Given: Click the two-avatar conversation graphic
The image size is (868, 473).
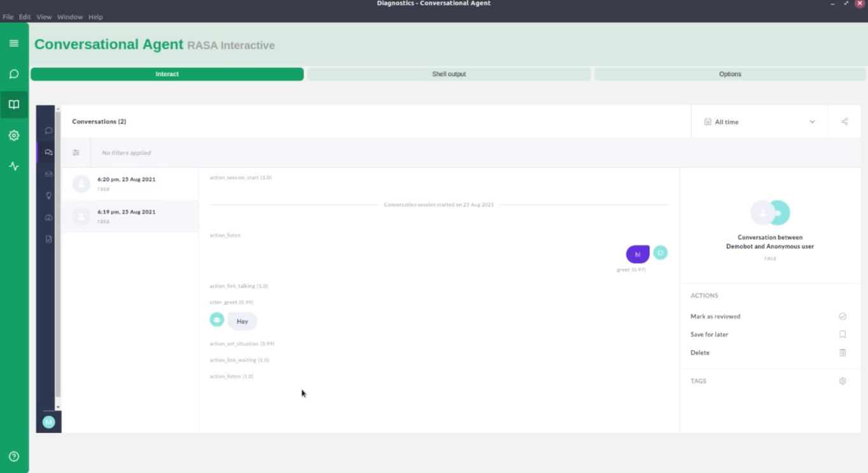Looking at the screenshot, I should [770, 213].
